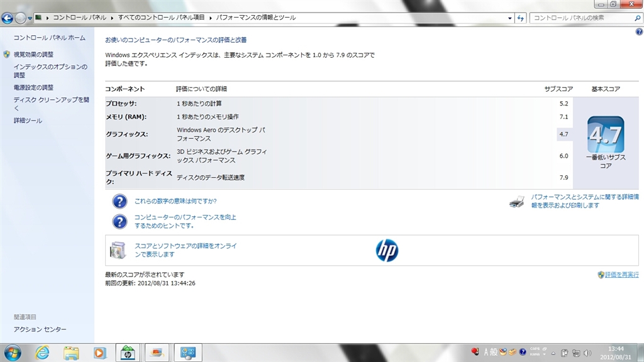Expand arrow after すべてのコントロール パネル項目
This screenshot has width=644, height=362.
[x=210, y=18]
